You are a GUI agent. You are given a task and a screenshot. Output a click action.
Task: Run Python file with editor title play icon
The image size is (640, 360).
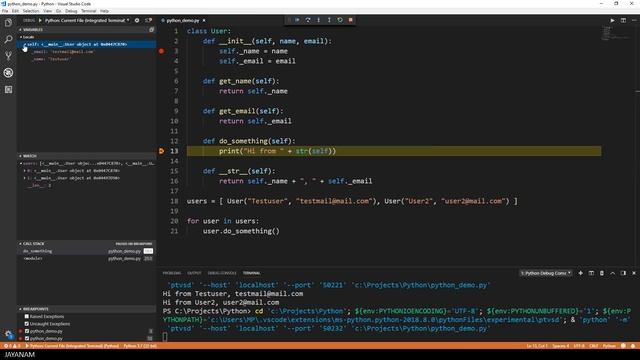click(x=612, y=20)
